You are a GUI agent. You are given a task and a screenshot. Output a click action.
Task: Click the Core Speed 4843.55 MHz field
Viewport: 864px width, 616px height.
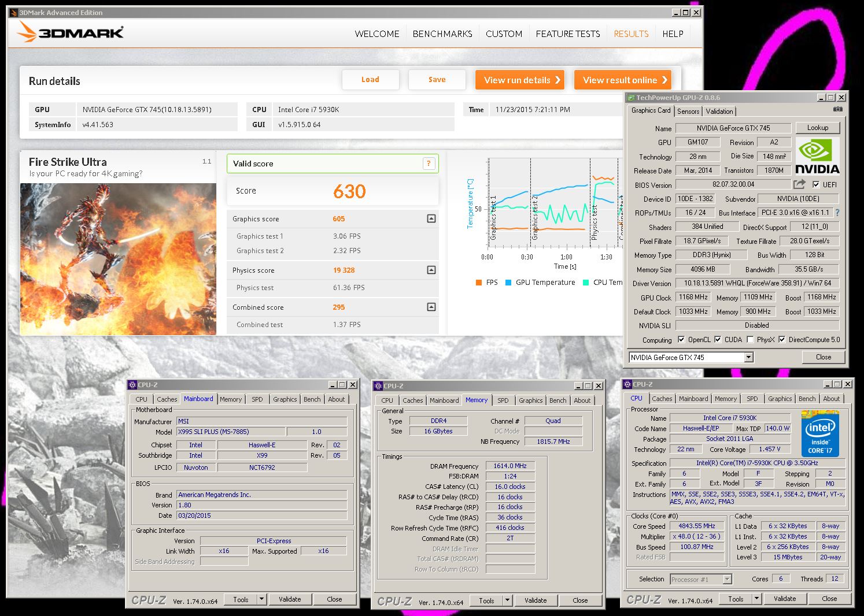697,526
